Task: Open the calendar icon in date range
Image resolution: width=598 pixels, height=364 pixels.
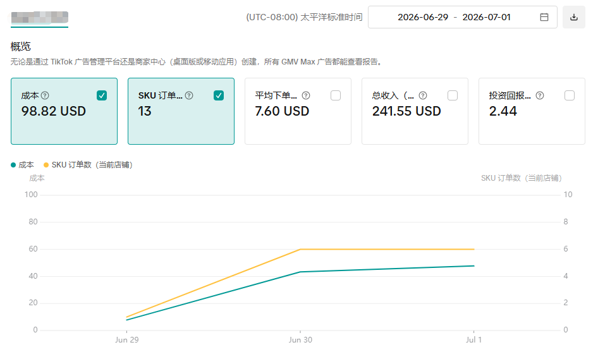Action: pyautogui.click(x=544, y=17)
